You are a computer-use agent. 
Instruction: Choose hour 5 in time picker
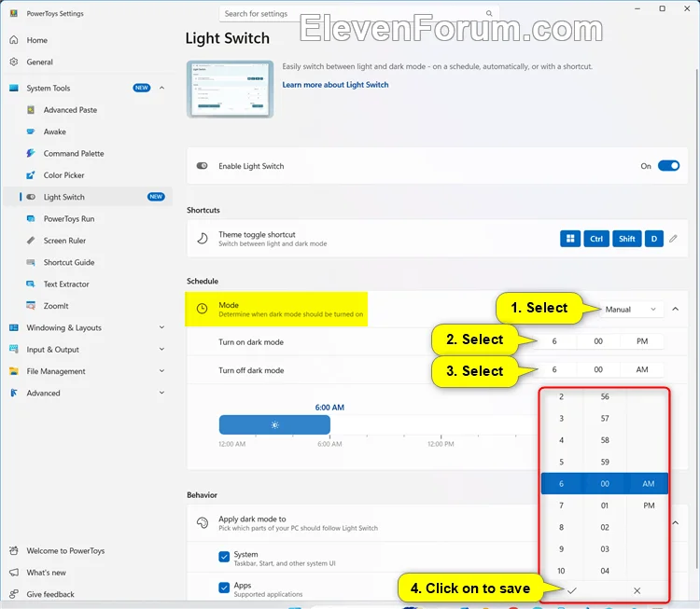(561, 462)
